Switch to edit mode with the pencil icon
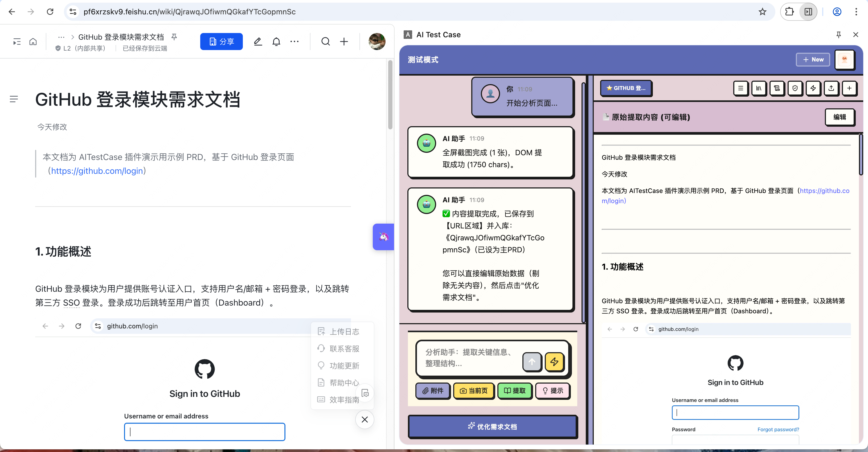 coord(258,42)
